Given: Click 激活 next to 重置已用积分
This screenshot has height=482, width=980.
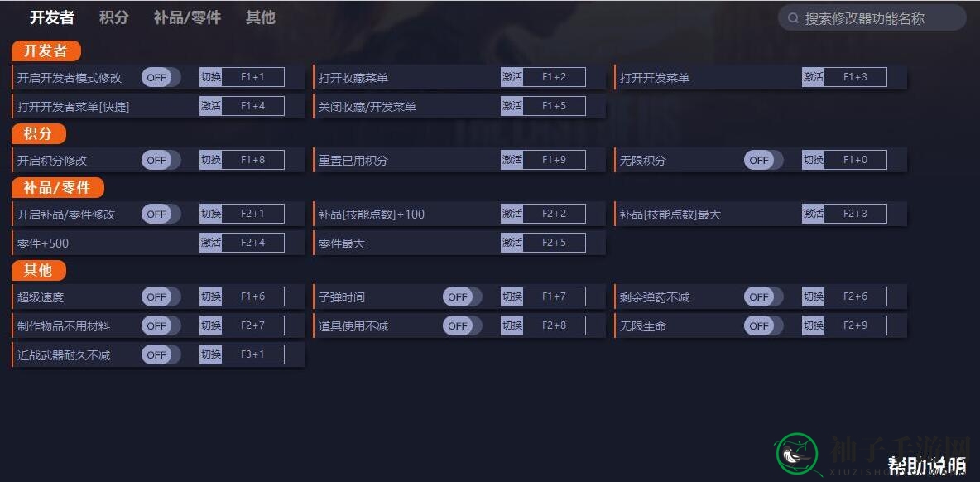Looking at the screenshot, I should coord(512,159).
